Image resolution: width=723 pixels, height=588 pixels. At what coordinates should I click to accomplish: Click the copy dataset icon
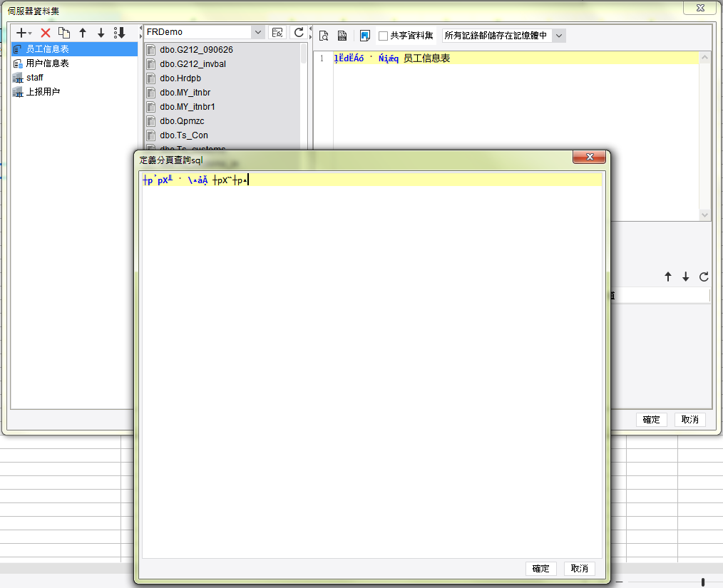(x=64, y=33)
